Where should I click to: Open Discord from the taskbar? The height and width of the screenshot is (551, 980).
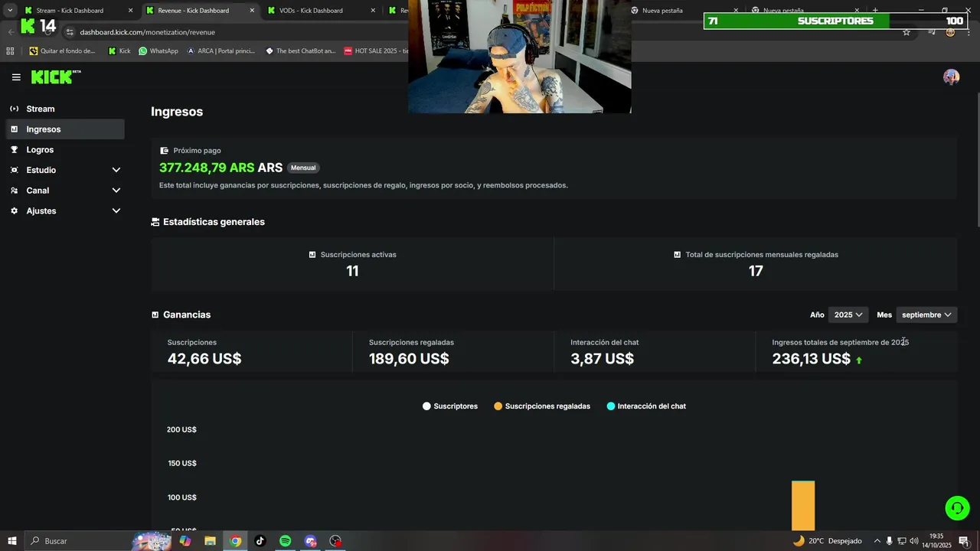pos(310,541)
